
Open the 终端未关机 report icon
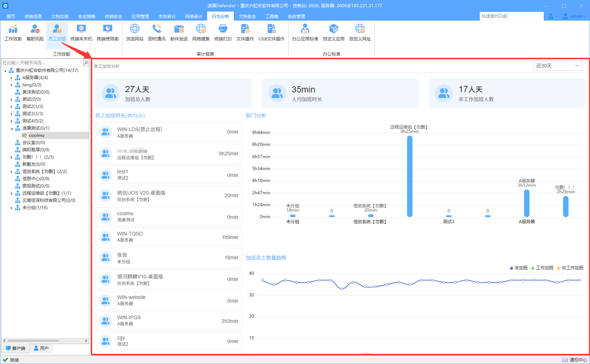tap(81, 32)
